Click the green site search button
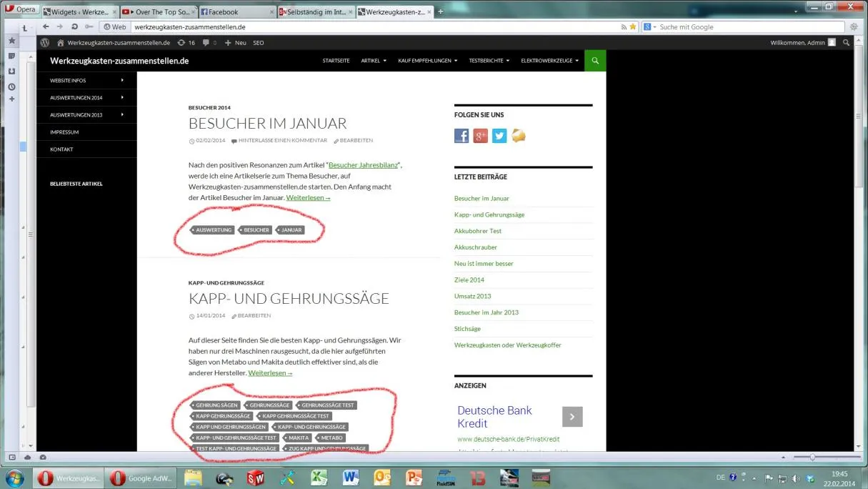The height and width of the screenshot is (489, 868). 595,61
